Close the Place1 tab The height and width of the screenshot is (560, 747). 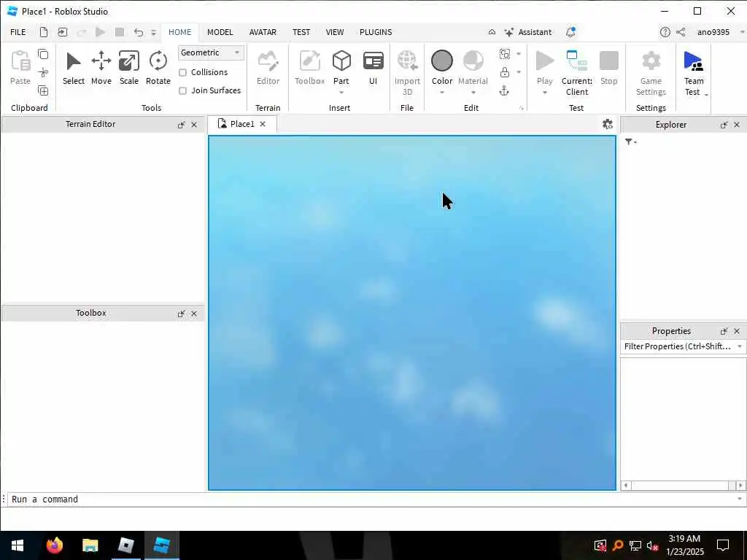[263, 124]
